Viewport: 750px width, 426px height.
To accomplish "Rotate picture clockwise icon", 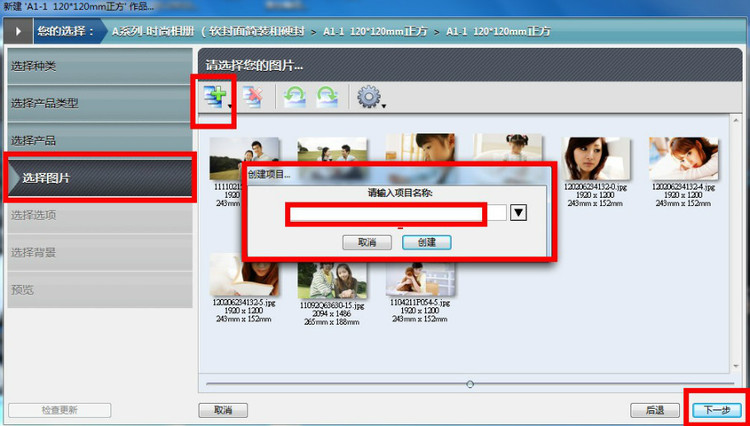I will [x=328, y=97].
